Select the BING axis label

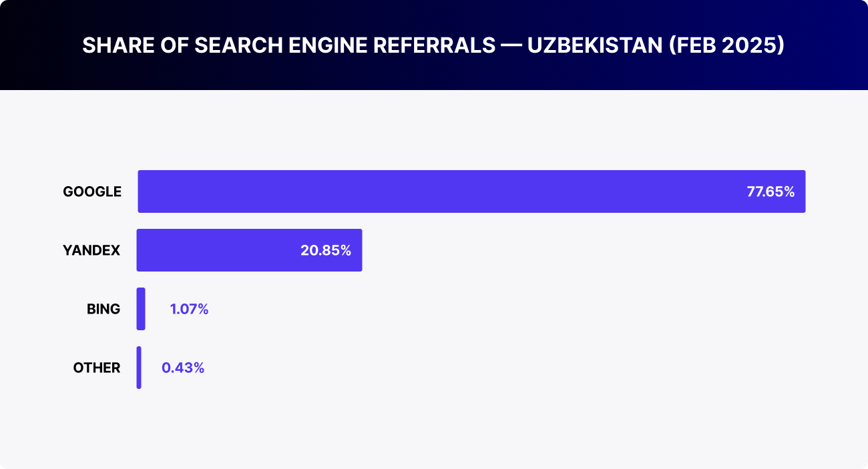pyautogui.click(x=103, y=310)
